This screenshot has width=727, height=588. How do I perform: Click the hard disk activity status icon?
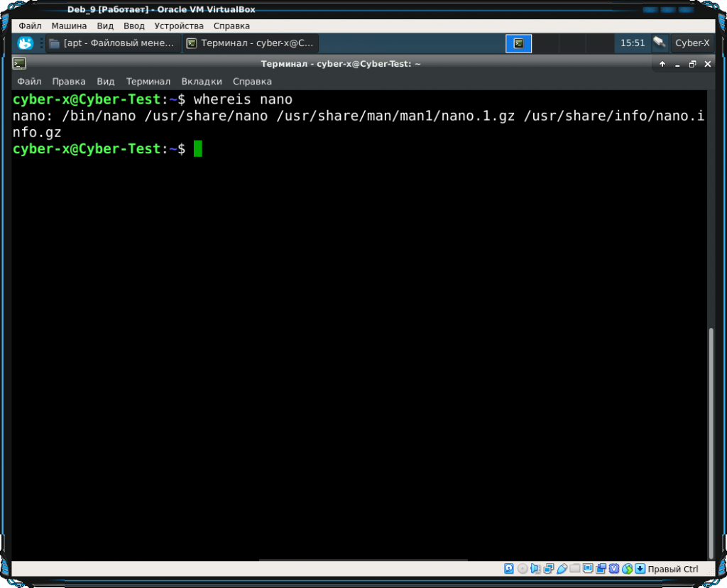click(508, 569)
